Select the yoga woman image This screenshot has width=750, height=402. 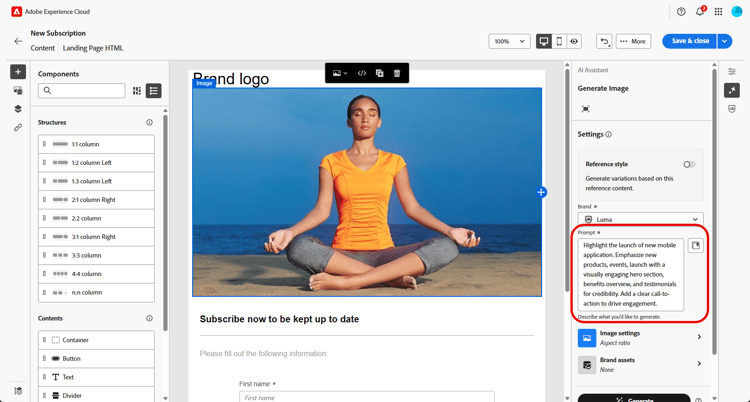tap(367, 192)
